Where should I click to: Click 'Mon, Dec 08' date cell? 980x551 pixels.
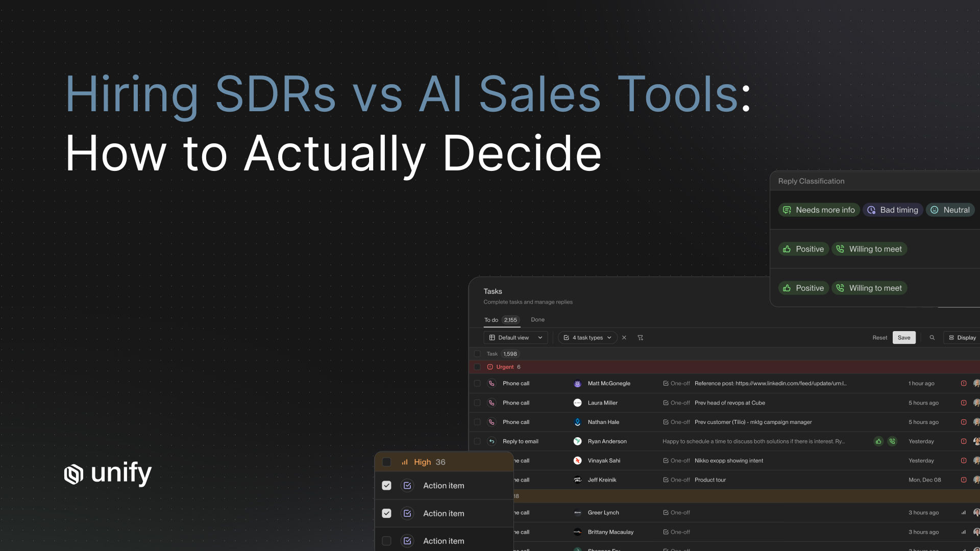tap(924, 480)
